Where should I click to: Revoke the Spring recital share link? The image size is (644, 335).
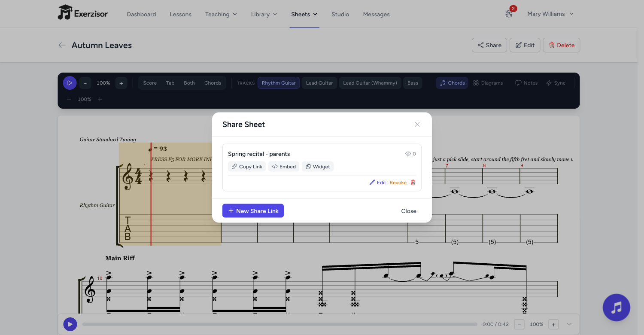[x=398, y=183]
